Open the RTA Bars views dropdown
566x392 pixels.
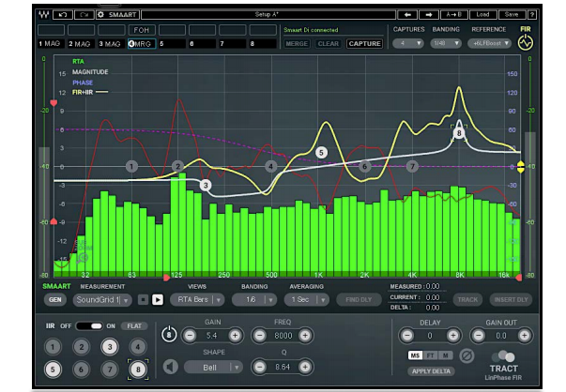click(197, 300)
